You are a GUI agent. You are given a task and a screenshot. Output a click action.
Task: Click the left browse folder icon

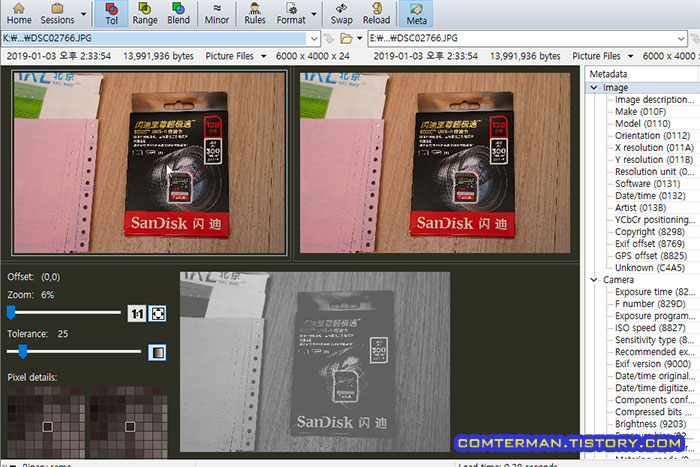[x=346, y=38]
